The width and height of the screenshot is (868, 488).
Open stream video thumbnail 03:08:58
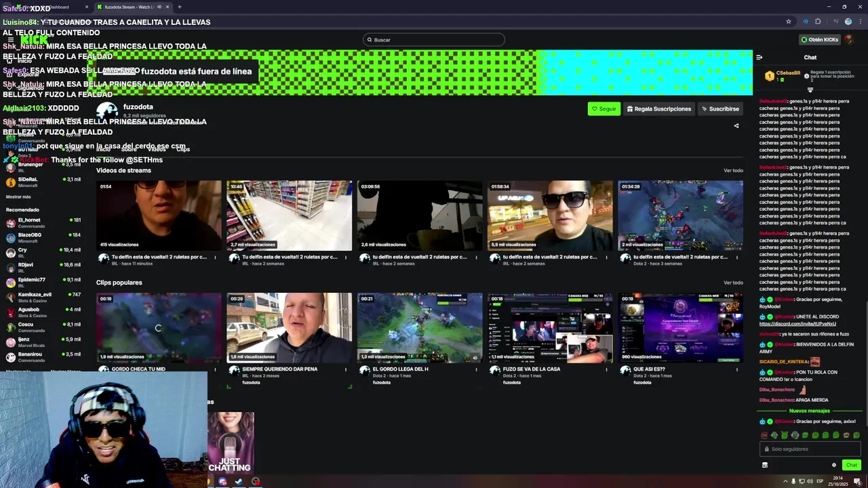[x=420, y=216]
